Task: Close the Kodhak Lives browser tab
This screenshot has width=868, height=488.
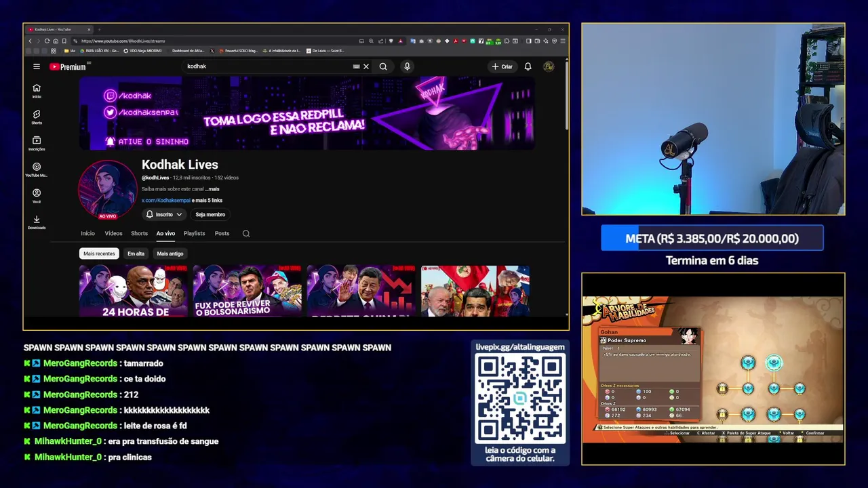Action: pos(88,29)
